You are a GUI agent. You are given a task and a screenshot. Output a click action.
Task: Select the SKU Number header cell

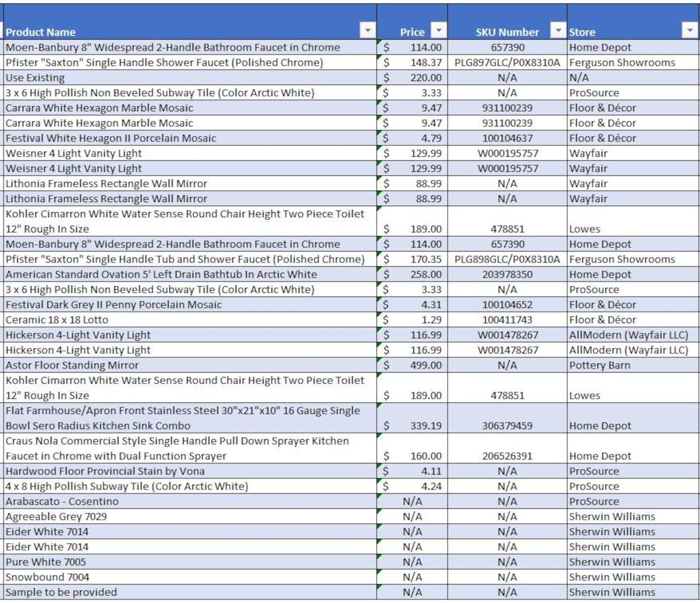[507, 22]
